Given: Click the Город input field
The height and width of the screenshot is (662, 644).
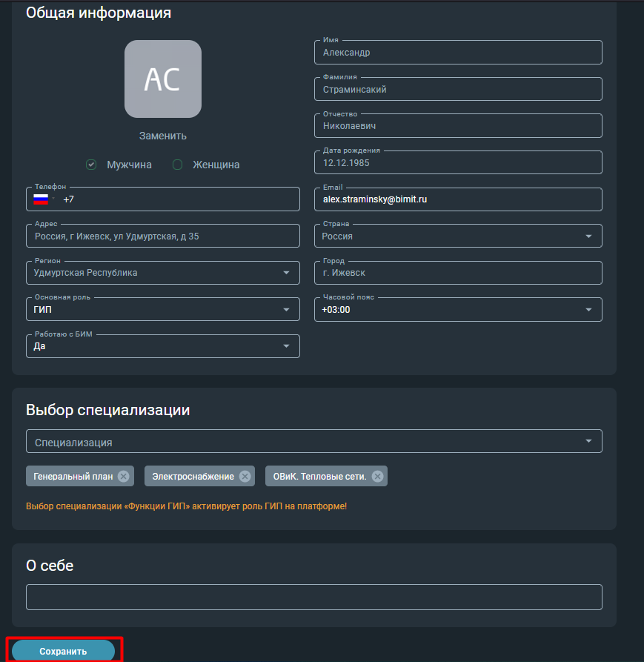Looking at the screenshot, I should [458, 273].
